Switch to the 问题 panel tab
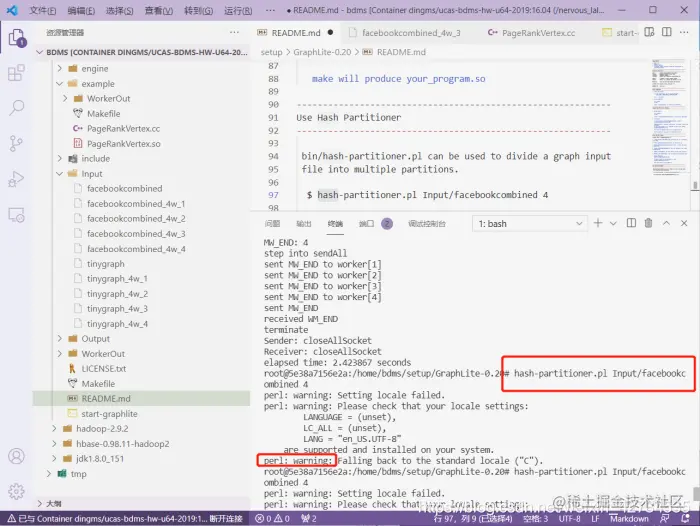 coord(272,224)
